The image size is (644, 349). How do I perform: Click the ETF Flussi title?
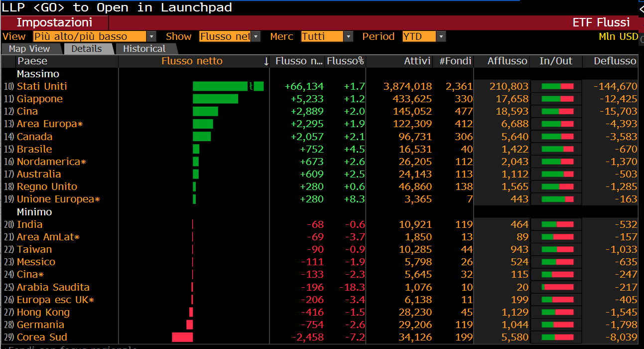(x=601, y=22)
